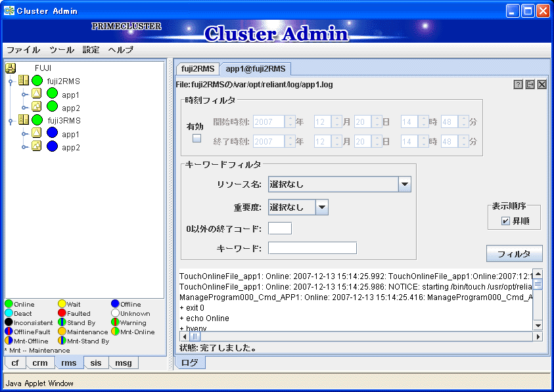The height and width of the screenshot is (392, 554).
Task: Click the Faulted legend red icon
Action: click(x=62, y=313)
